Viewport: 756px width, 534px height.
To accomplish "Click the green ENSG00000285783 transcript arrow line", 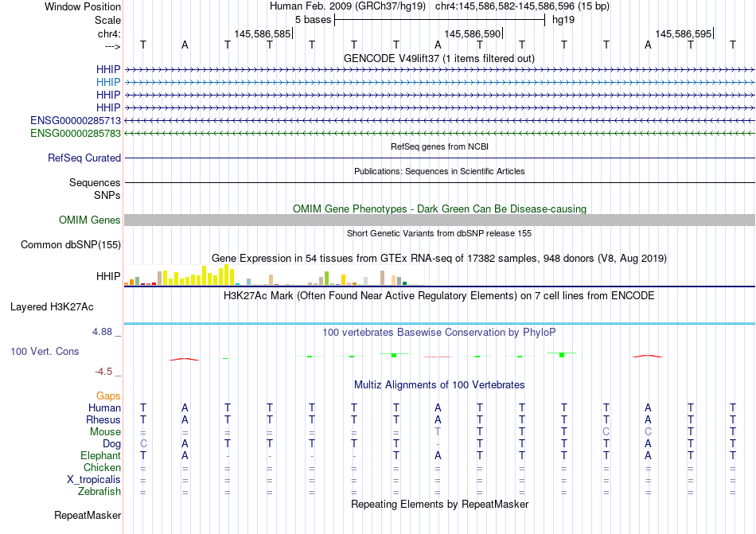I will click(439, 133).
